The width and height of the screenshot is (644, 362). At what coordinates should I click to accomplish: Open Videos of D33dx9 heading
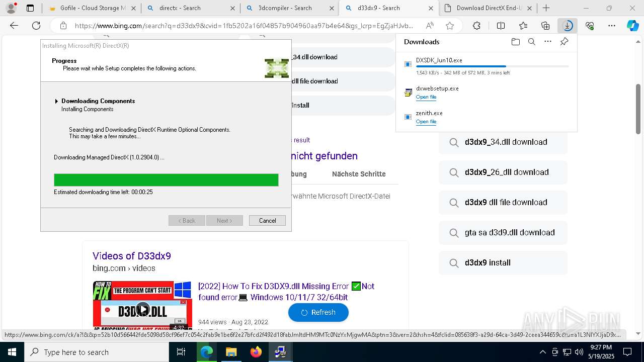coord(132,256)
